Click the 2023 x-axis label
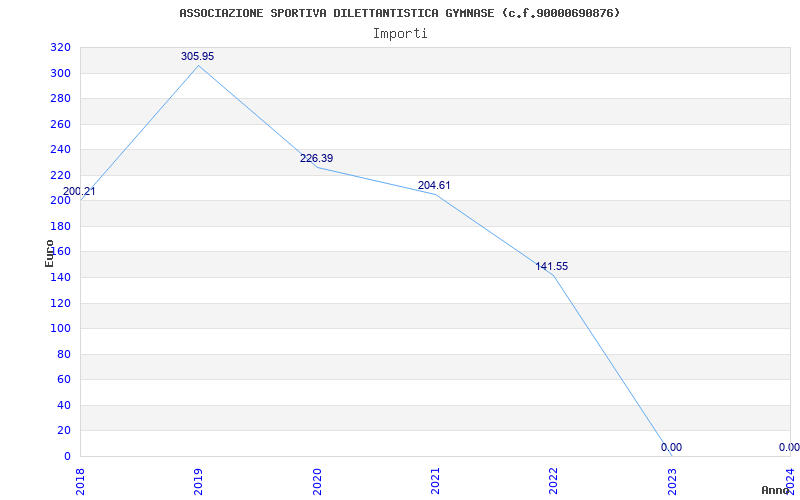The height and width of the screenshot is (500, 800). pyautogui.click(x=672, y=482)
